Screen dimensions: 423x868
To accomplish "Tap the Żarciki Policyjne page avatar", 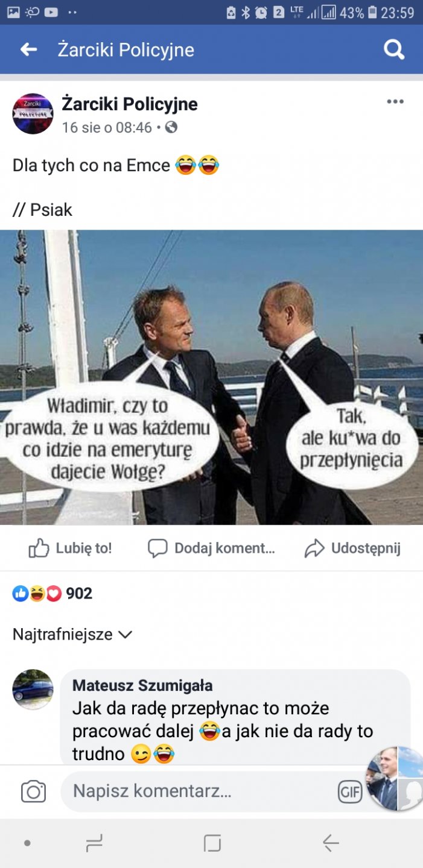I will coord(33,113).
